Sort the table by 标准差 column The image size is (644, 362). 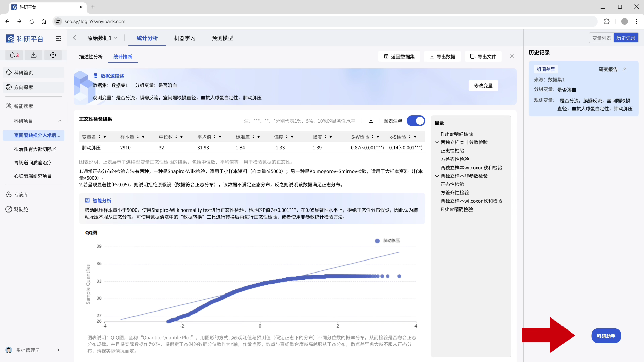253,137
